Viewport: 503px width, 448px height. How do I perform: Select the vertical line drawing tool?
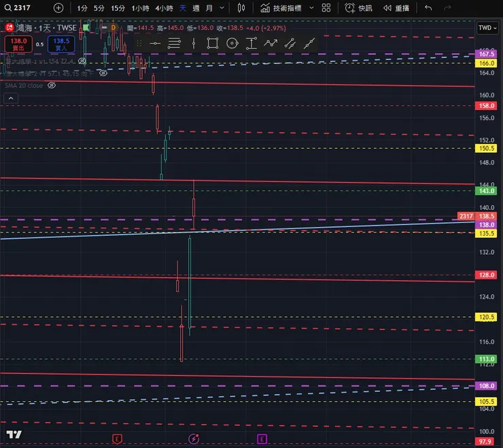coord(194,44)
